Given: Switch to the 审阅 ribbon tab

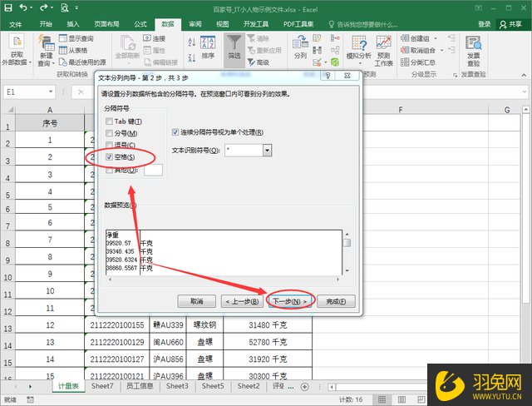Looking at the screenshot, I should [195, 24].
